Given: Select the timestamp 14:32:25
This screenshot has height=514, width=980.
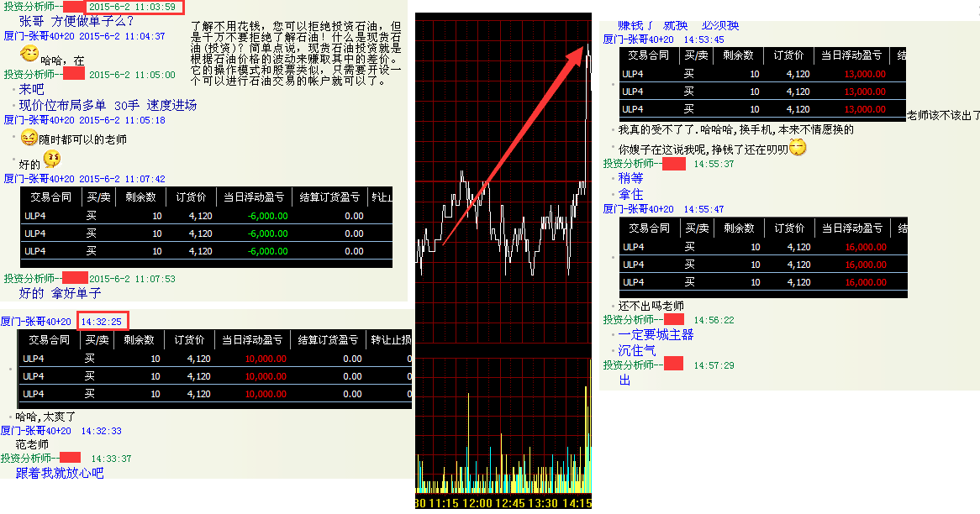Looking at the screenshot, I should point(101,322).
